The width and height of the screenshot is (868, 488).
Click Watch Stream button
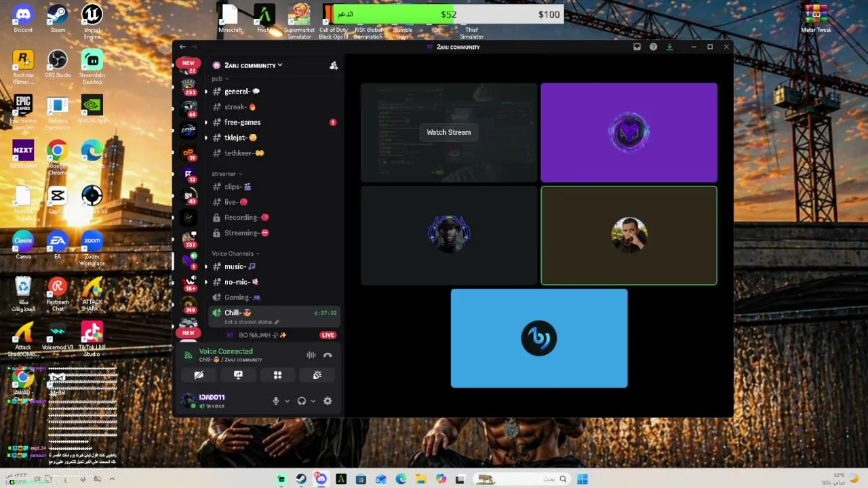tap(448, 132)
